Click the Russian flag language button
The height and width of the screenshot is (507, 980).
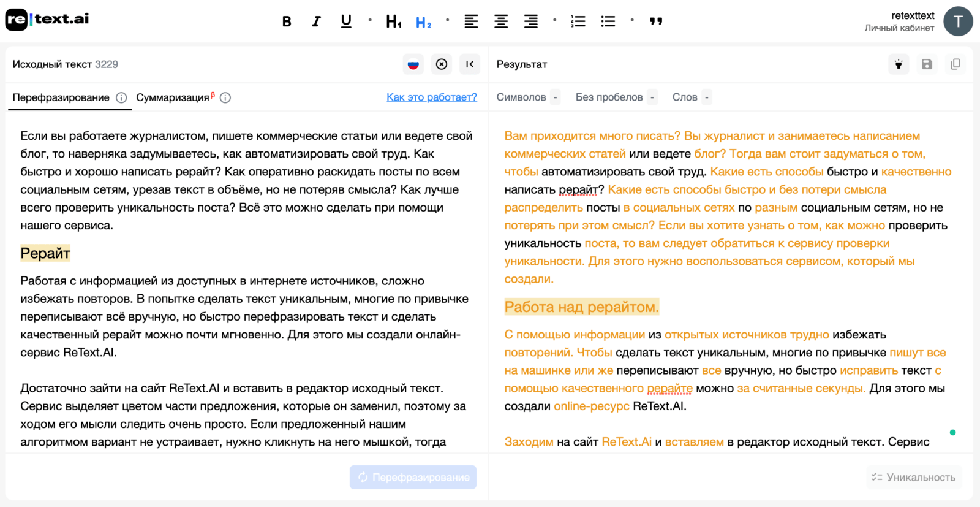[x=413, y=64]
